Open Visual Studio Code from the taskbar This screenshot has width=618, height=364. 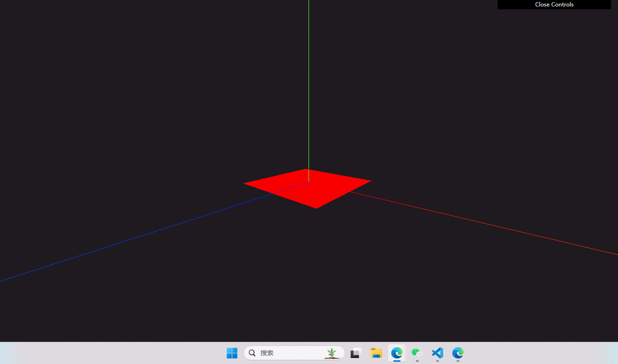pyautogui.click(x=437, y=353)
